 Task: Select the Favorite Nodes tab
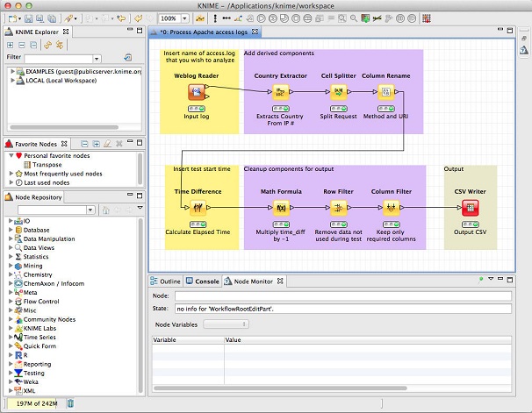tap(36, 144)
